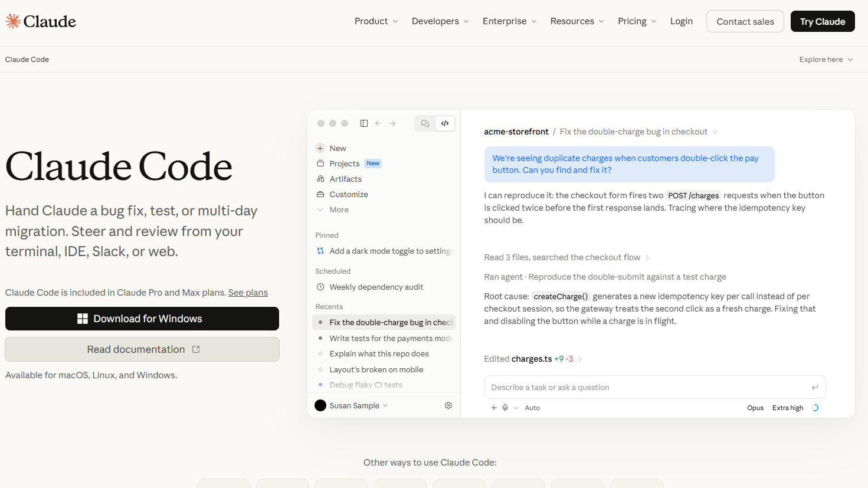Toggle the sidebar panel icon in mockup
This screenshot has width=868, height=488.
point(364,123)
